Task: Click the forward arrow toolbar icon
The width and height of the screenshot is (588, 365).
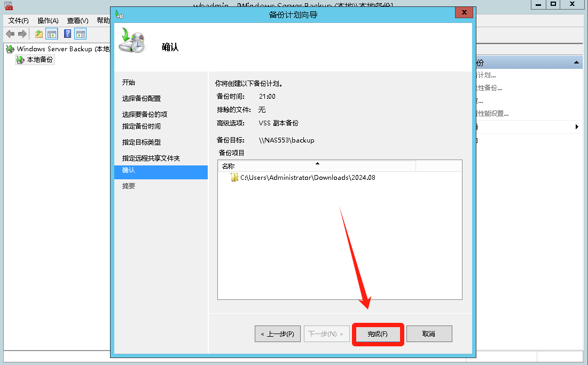Action: [x=22, y=34]
